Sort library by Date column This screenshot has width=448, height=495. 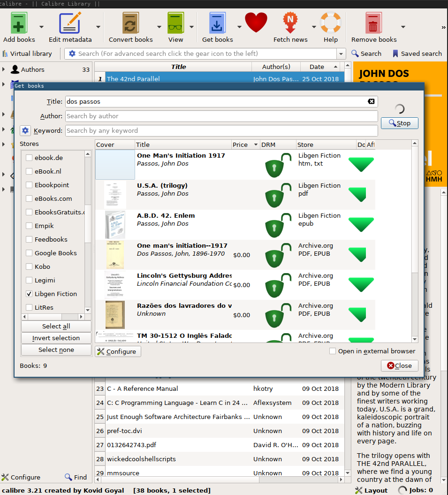(x=321, y=67)
